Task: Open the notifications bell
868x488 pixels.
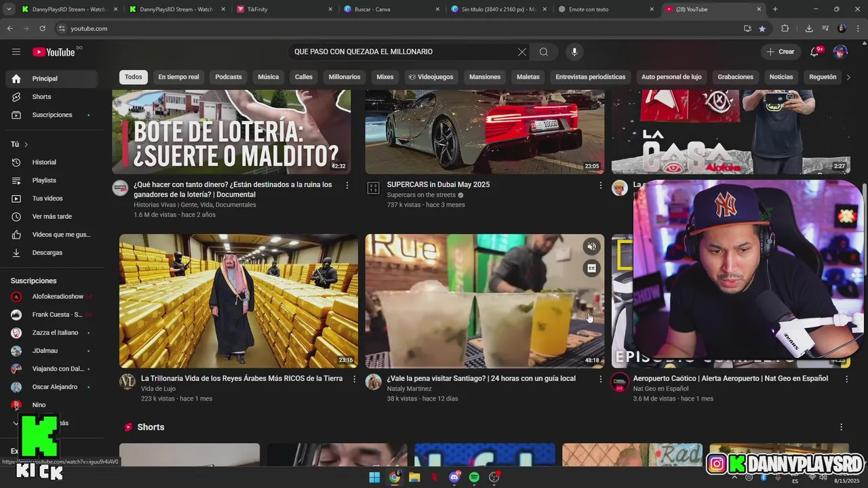Action: pos(815,52)
